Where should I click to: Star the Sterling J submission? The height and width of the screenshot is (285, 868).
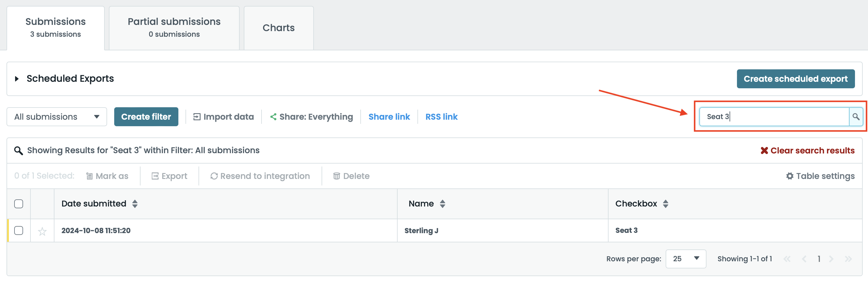[42, 231]
